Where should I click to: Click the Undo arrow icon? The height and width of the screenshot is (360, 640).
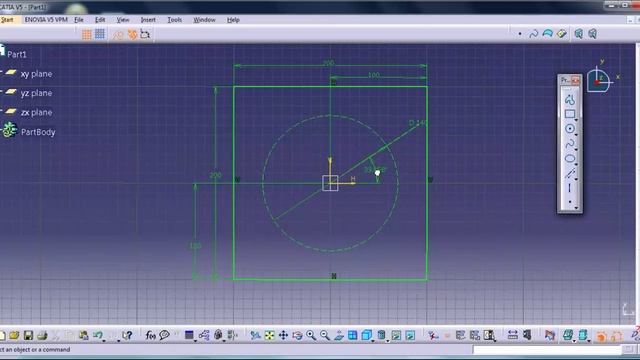click(x=98, y=335)
